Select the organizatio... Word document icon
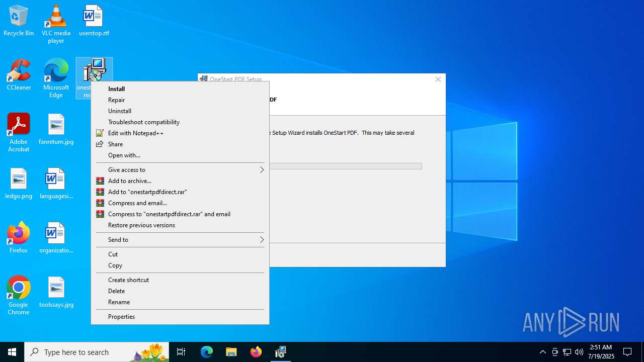Viewport: 644px width, 362px height. tap(56, 238)
